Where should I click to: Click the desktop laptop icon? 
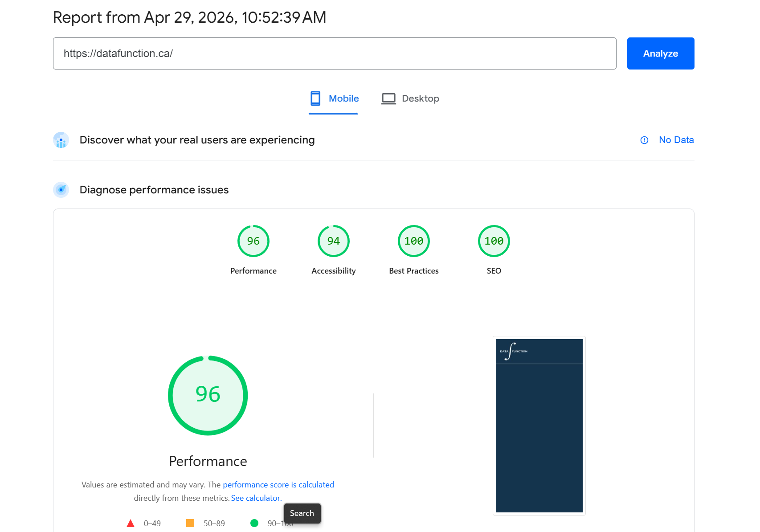point(388,98)
